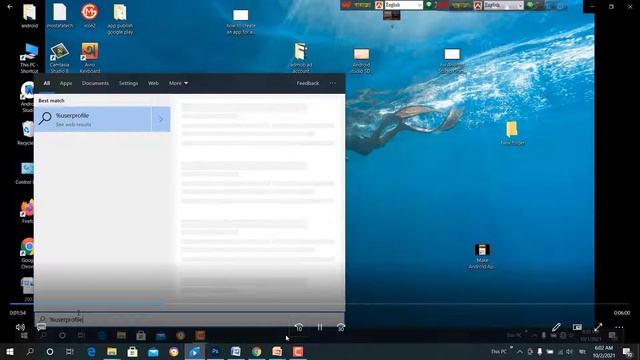Select the New folder on desktop
Screen dimensions: 640x360
click(x=512, y=133)
